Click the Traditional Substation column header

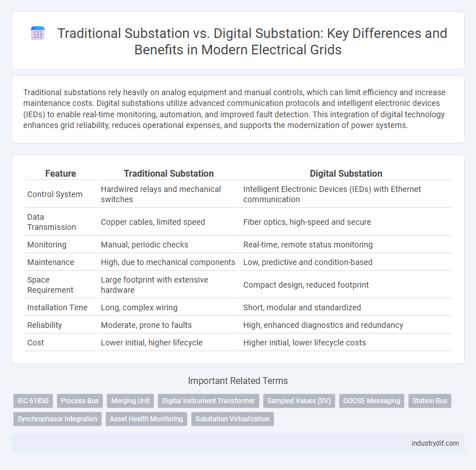168,173
